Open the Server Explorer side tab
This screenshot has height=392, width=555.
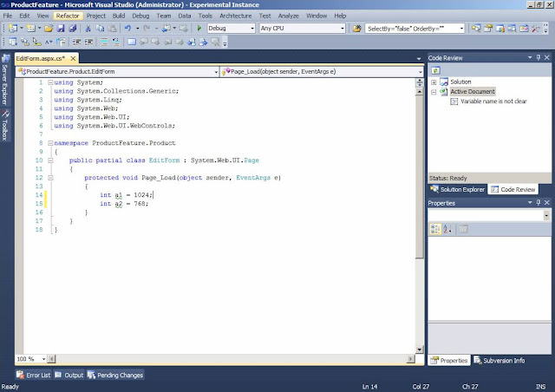pyautogui.click(x=5, y=80)
